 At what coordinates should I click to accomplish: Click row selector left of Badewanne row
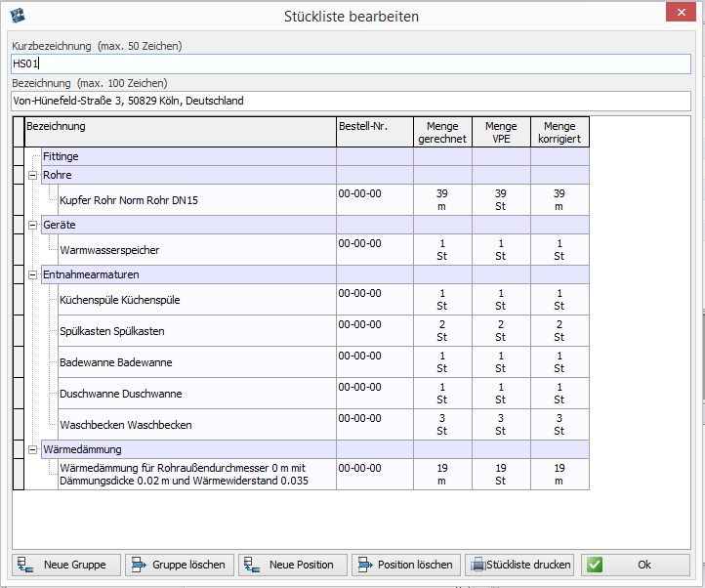click(x=19, y=362)
